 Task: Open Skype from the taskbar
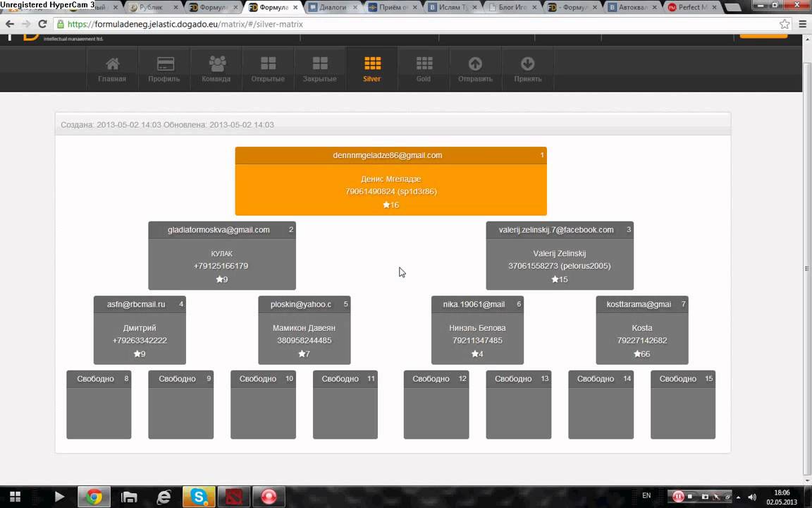[x=199, y=497]
